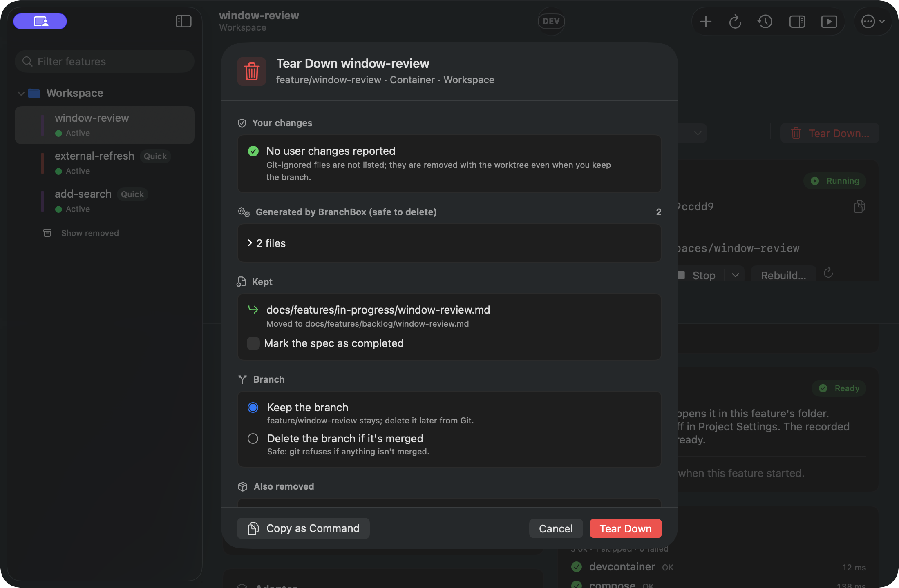The image size is (899, 588).
Task: Open the history clock icon
Action: (765, 21)
